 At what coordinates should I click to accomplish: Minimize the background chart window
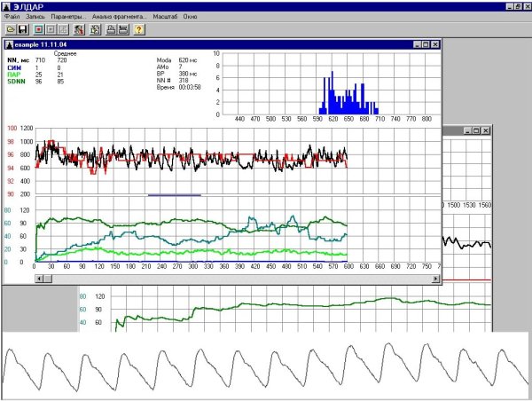point(467,130)
